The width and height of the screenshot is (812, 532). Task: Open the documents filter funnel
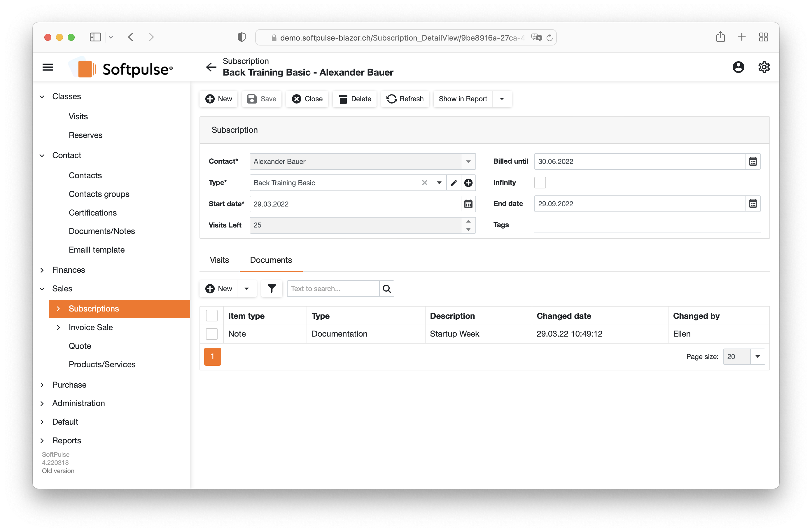tap(272, 289)
